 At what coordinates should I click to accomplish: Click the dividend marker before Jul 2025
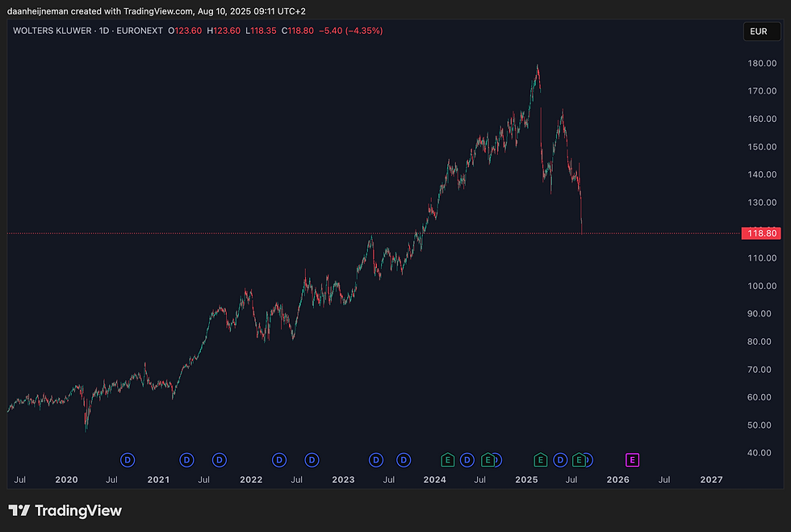pyautogui.click(x=560, y=460)
